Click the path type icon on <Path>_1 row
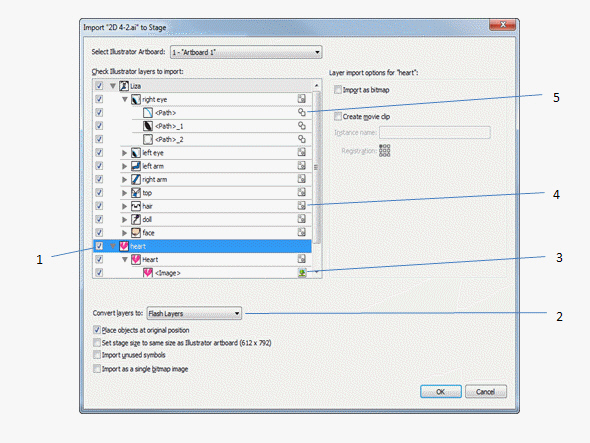 point(302,125)
